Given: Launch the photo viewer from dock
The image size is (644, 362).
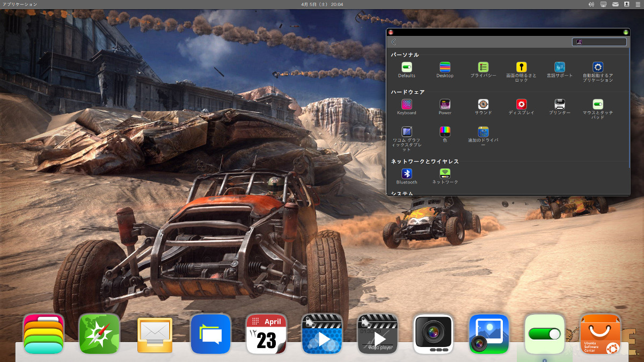Looking at the screenshot, I should coord(489,334).
